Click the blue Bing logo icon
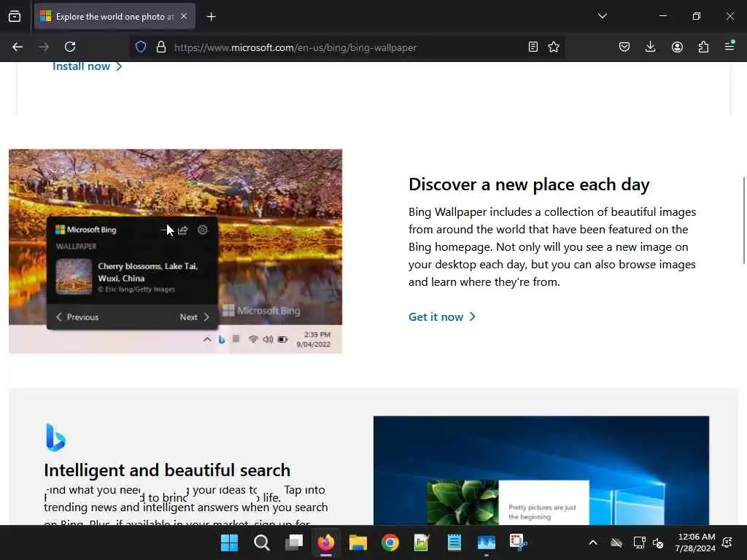 55,437
